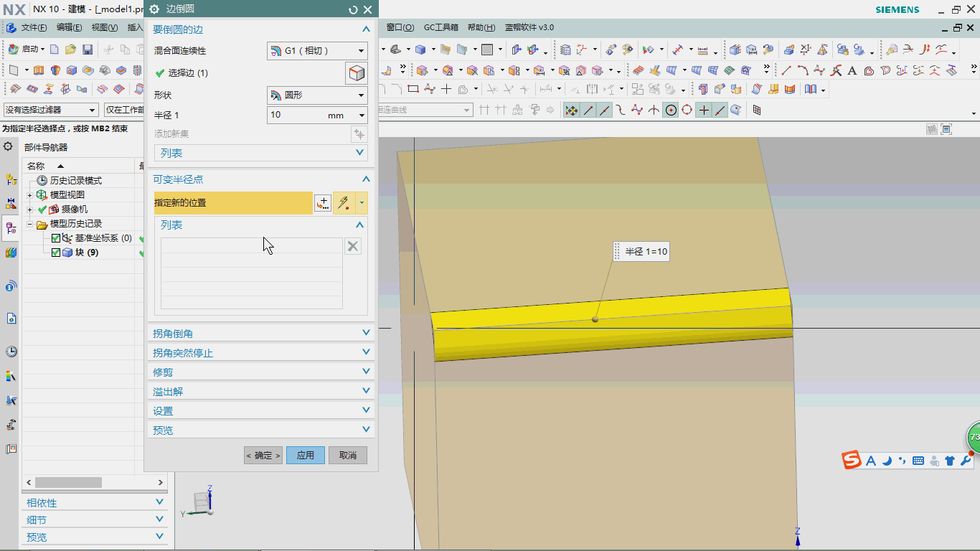The image size is (980, 551).
Task: Save the model with the floppy disk icon
Action: (88, 50)
